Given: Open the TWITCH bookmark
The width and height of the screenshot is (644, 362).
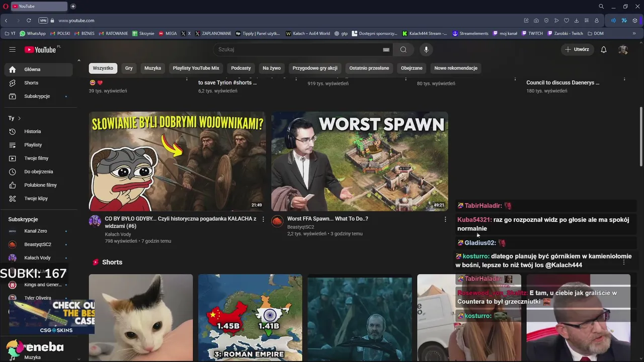Looking at the screenshot, I should [532, 34].
